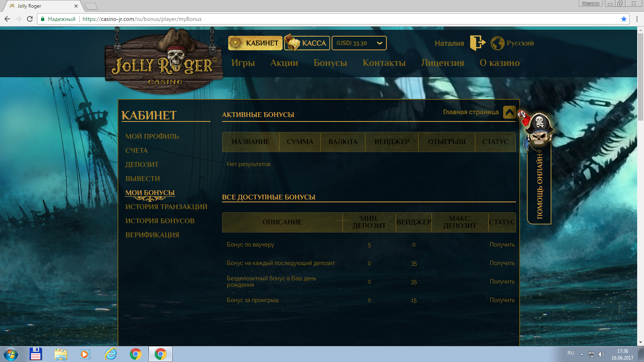This screenshot has width=644, height=362.
Task: Open ИСТОРИЯ ТРАНЗАКЦИЙ in sidebar
Action: click(x=166, y=207)
